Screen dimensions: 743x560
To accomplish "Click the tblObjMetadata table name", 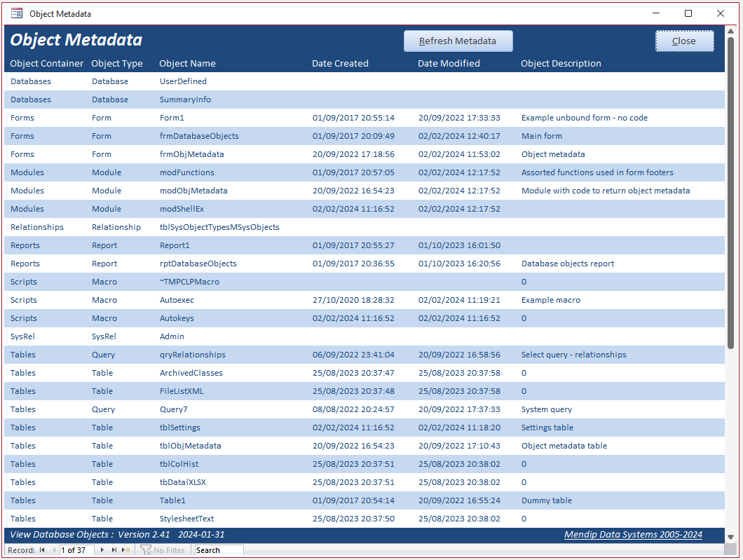I will pyautogui.click(x=191, y=446).
